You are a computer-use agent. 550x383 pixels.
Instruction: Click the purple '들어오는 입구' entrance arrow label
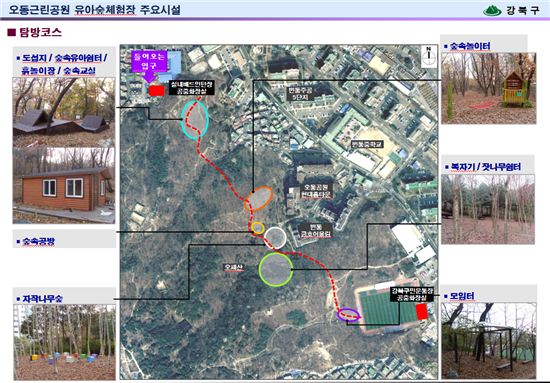click(x=148, y=66)
